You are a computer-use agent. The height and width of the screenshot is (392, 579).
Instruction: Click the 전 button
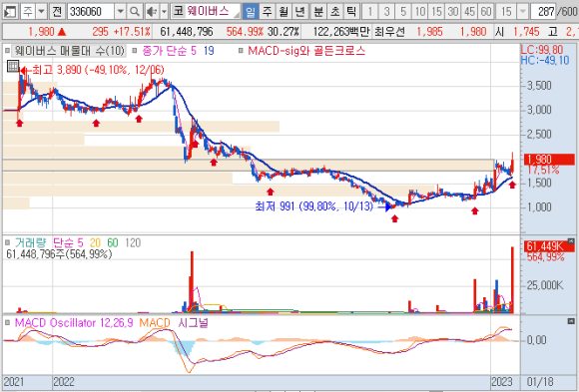(57, 11)
